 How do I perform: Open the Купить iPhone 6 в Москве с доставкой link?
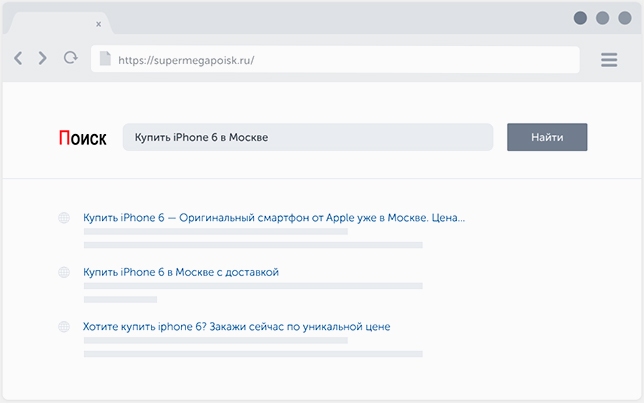(x=181, y=272)
